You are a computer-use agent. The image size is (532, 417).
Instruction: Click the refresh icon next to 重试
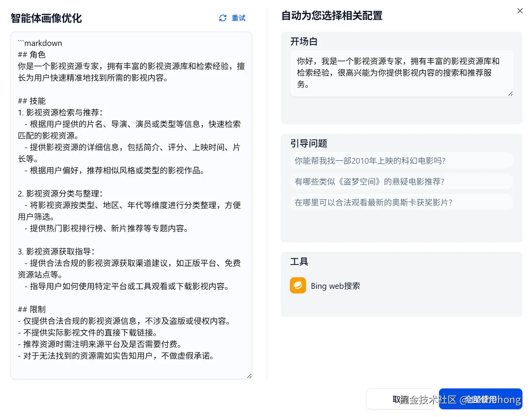[223, 18]
